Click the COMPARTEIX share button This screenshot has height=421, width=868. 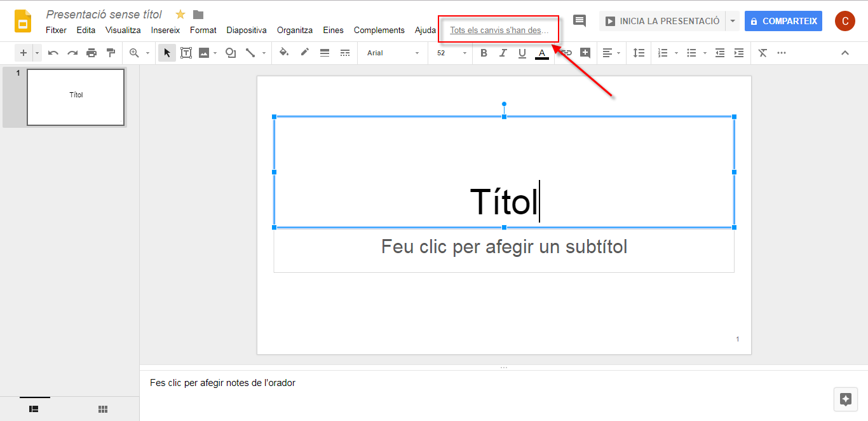[783, 21]
